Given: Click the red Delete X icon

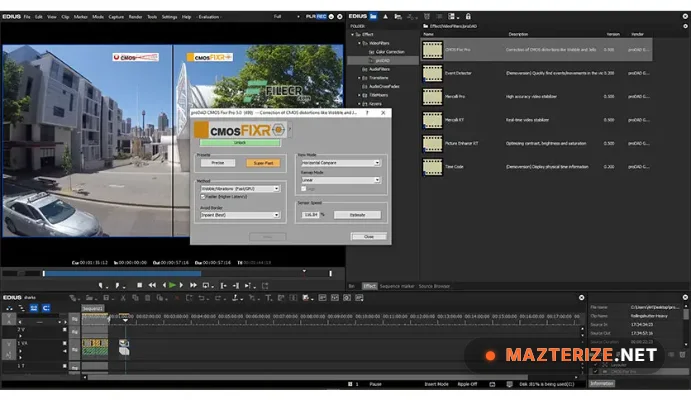Looking at the screenshot, I should pos(177,298).
